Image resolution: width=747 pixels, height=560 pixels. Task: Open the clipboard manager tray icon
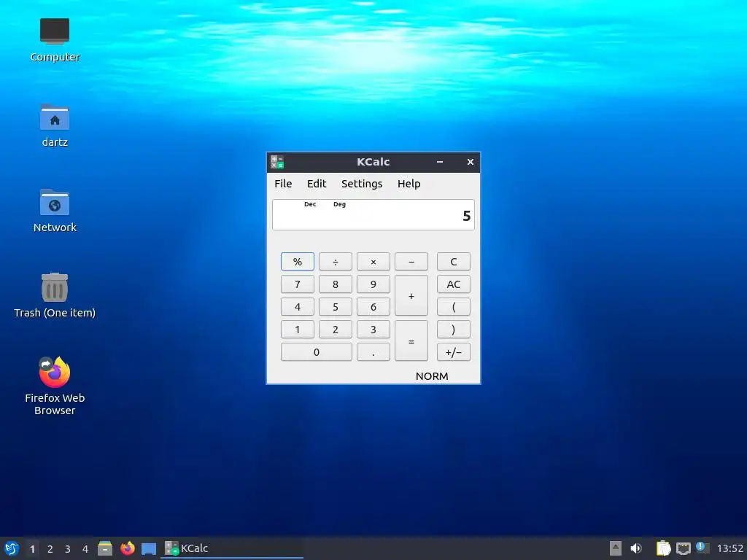point(663,548)
